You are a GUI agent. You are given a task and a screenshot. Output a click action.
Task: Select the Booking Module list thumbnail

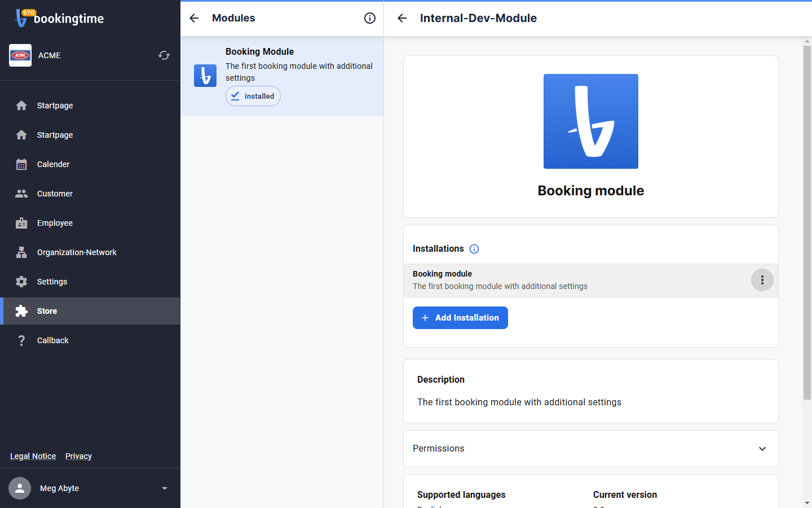click(x=205, y=76)
